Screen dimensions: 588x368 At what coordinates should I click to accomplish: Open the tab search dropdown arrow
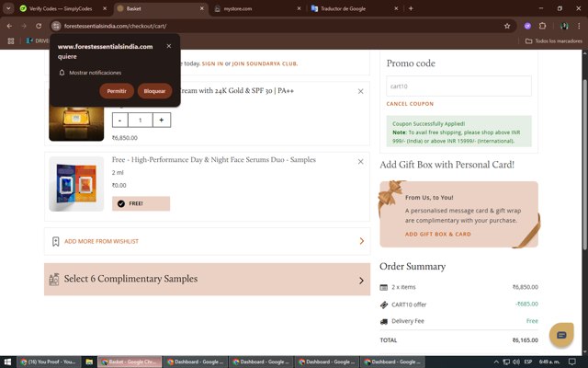(x=8, y=8)
